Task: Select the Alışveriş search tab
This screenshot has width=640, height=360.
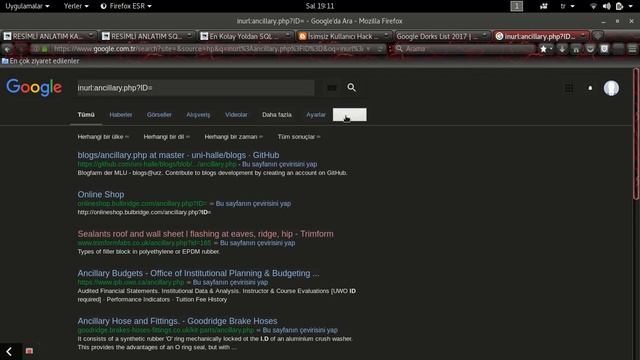Action: [x=198, y=115]
